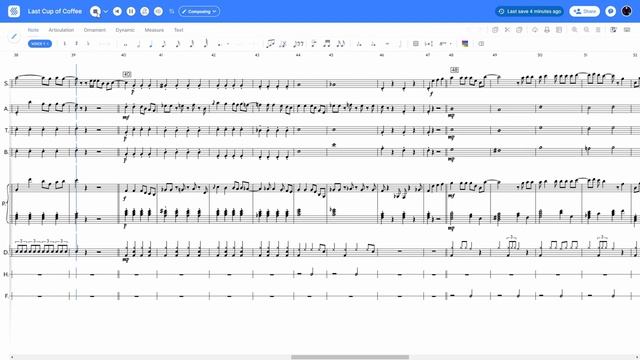Select the T. staff label
This screenshot has height=360, width=640.
click(6, 131)
